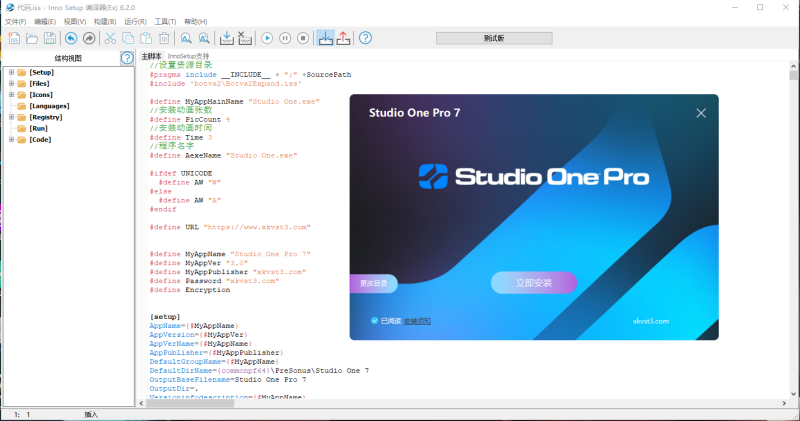Click the 更改目录 button
800x421 pixels.
373,283
